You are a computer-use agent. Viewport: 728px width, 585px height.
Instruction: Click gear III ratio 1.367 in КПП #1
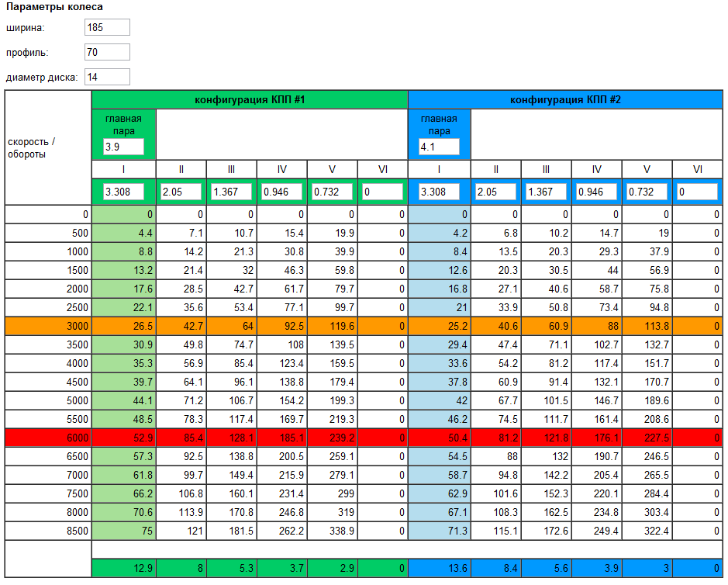(231, 192)
